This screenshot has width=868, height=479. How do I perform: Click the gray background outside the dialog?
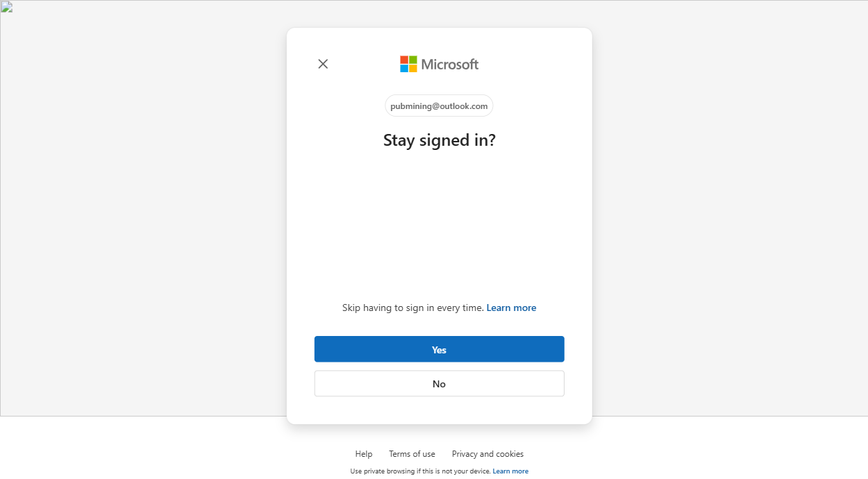point(139,208)
